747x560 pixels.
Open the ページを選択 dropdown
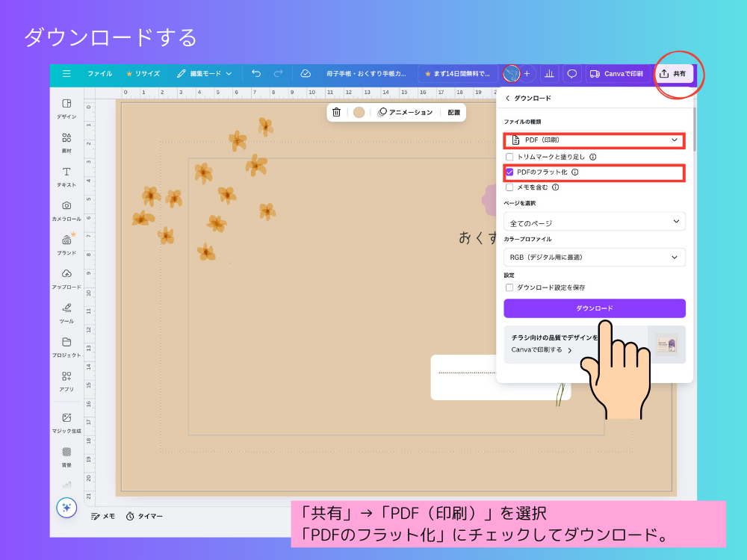[594, 221]
